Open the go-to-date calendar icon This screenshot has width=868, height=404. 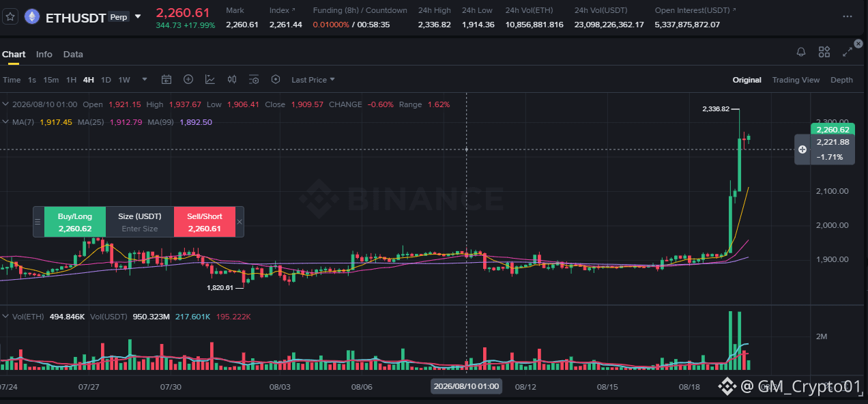tap(167, 80)
